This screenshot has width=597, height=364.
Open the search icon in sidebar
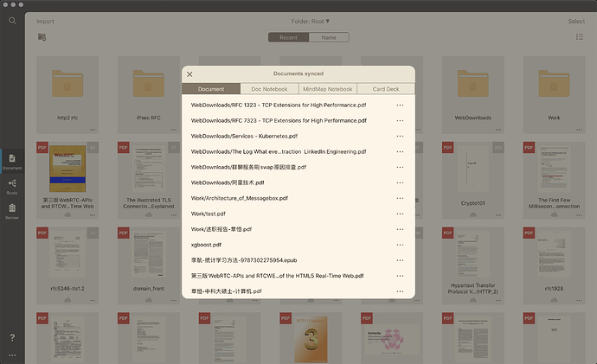pos(12,21)
